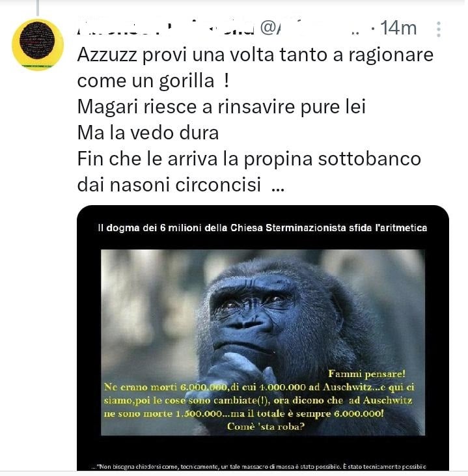Viewport: 468px width, 476px height.
Task: Open the poster's yellow circular profile avatar
Action: 38,45
